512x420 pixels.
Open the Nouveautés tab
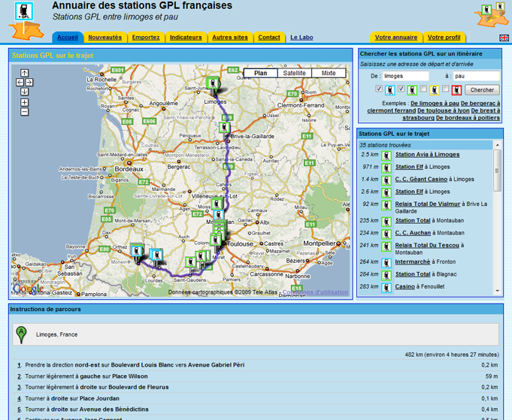coord(105,38)
